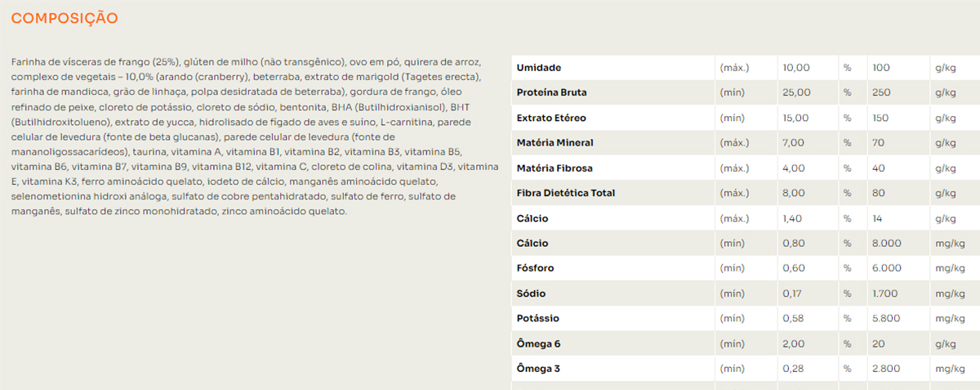The width and height of the screenshot is (980, 390).
Task: Select the Proteína Bruta row label
Action: click(551, 92)
